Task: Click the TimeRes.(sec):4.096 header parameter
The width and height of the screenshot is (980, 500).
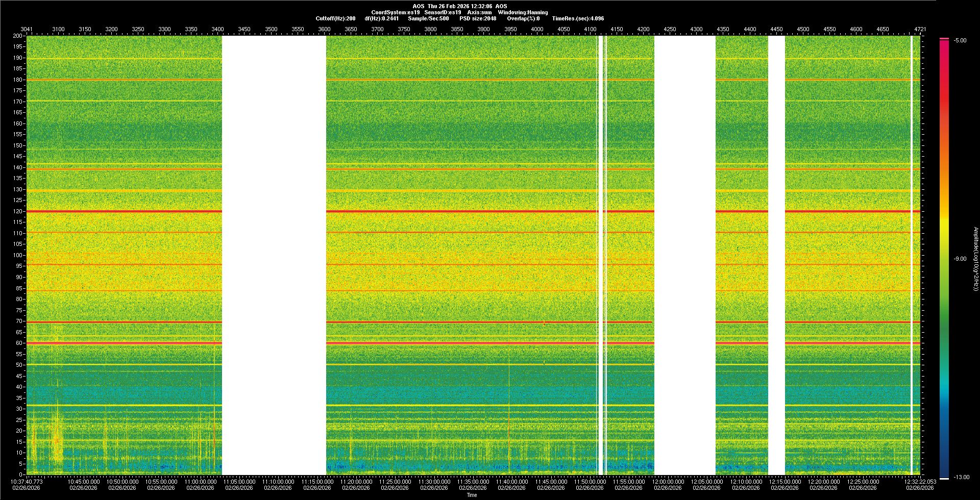Action: (578, 18)
